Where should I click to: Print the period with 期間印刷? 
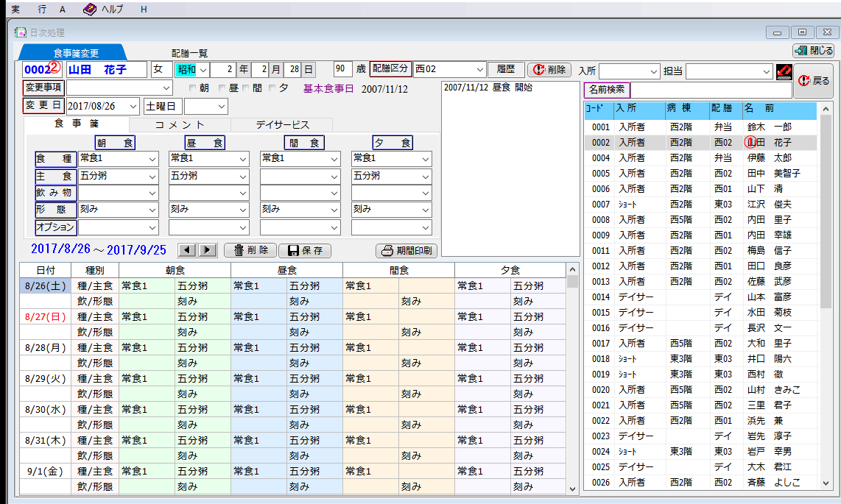407,250
